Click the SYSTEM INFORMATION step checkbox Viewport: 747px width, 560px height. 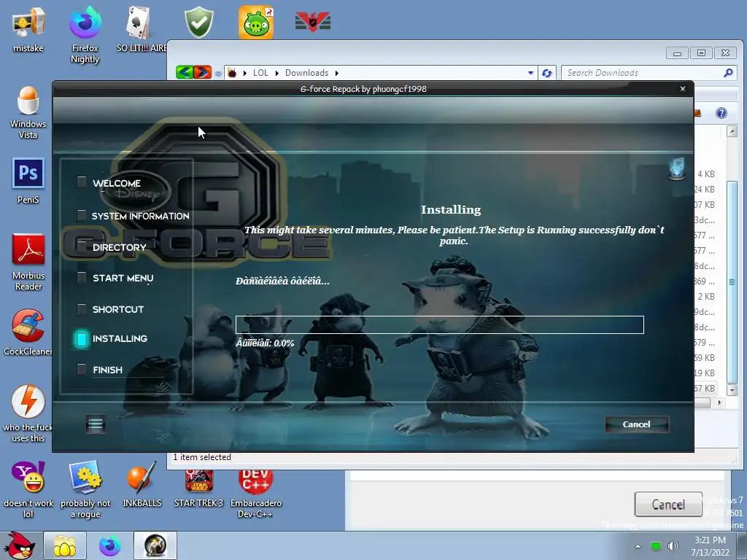point(82,215)
